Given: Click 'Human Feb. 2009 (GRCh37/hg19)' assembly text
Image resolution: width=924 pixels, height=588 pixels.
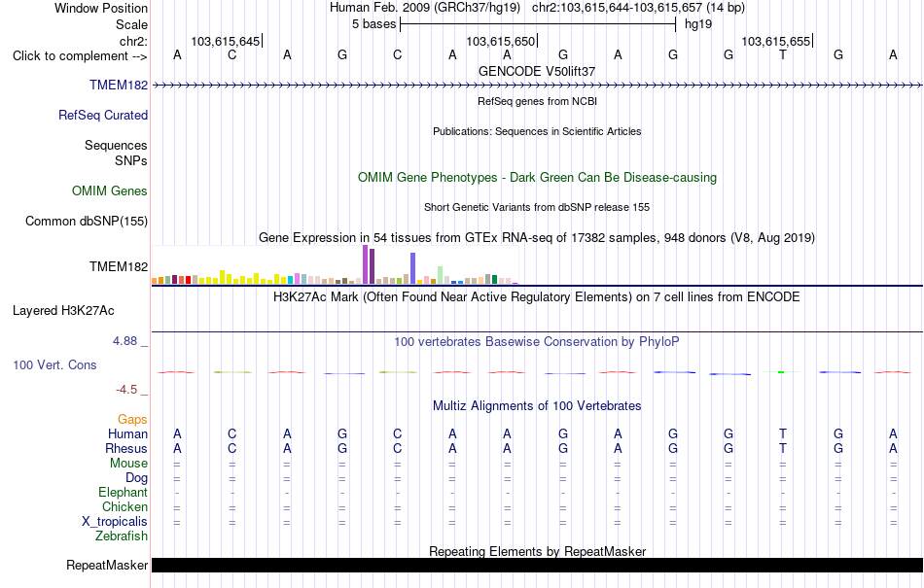Looking at the screenshot, I should coord(425,8).
